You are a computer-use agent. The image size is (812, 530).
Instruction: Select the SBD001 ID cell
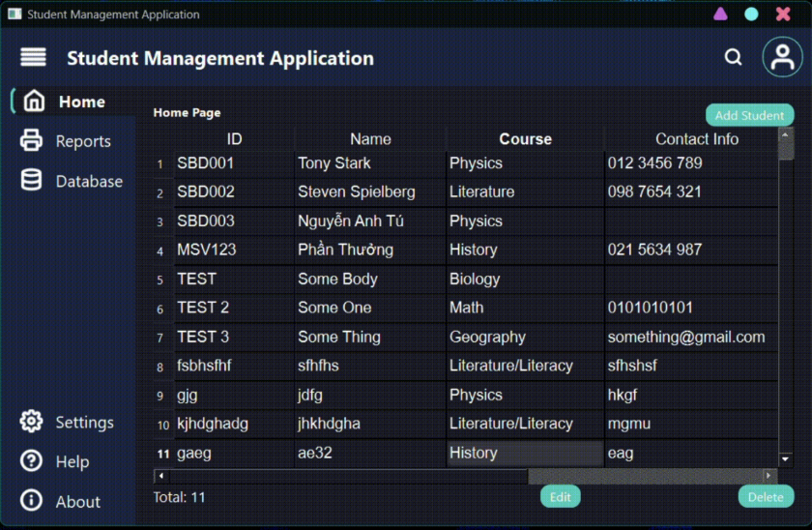234,163
